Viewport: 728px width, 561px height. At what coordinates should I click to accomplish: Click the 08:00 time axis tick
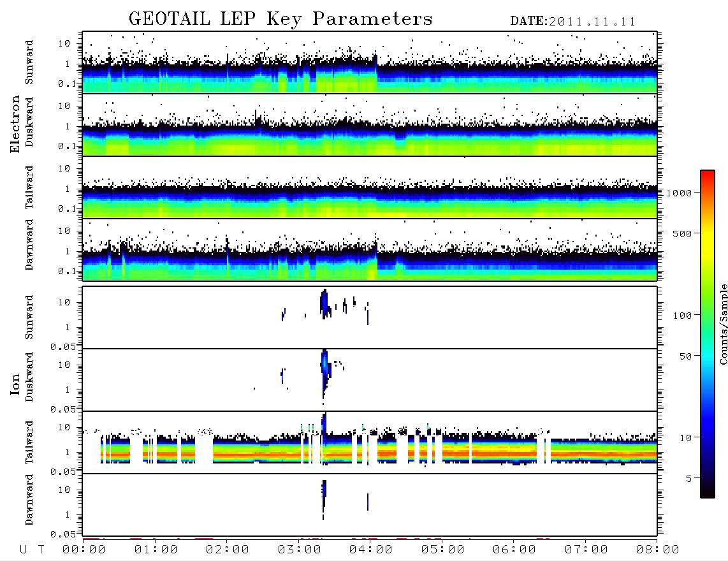click(x=658, y=550)
